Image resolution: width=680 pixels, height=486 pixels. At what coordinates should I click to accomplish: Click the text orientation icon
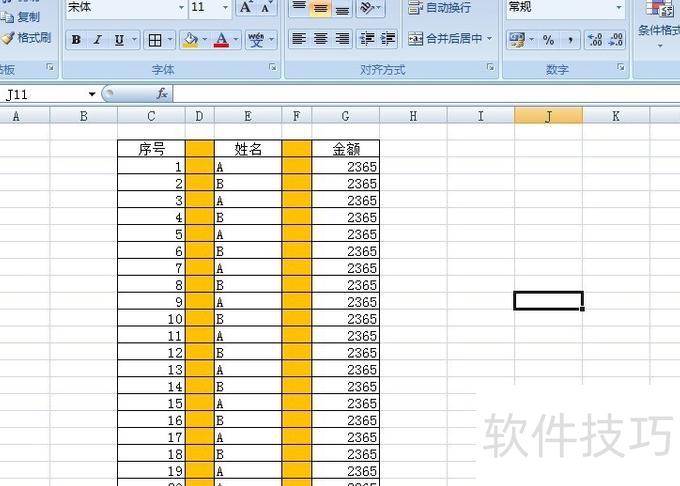(367, 7)
